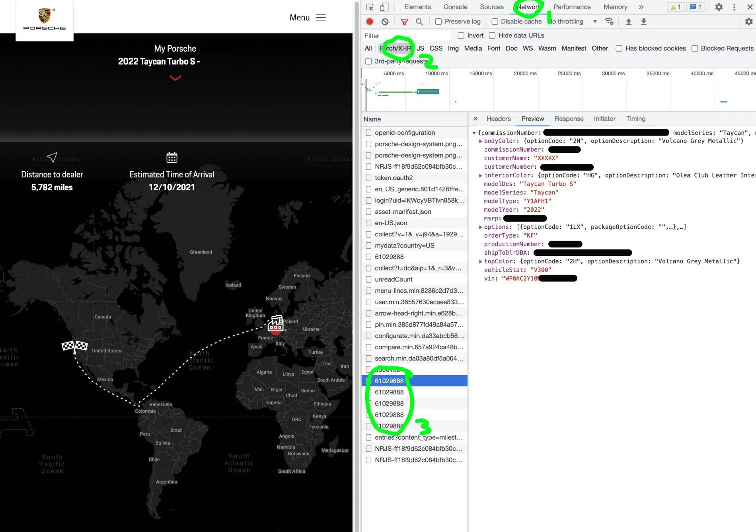Viewport: 756px width, 532px height.
Task: Open the Headers tab
Action: (x=498, y=119)
